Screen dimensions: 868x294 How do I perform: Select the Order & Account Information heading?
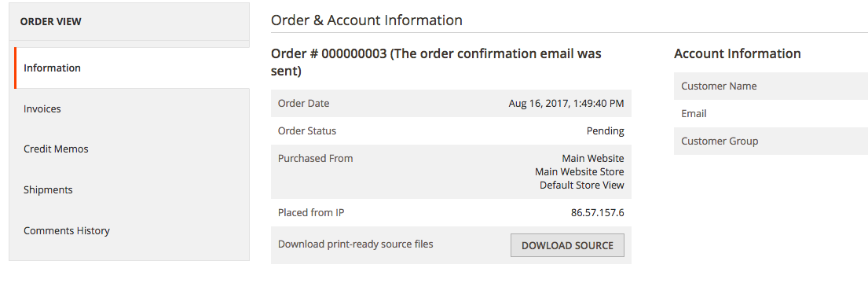tap(367, 20)
